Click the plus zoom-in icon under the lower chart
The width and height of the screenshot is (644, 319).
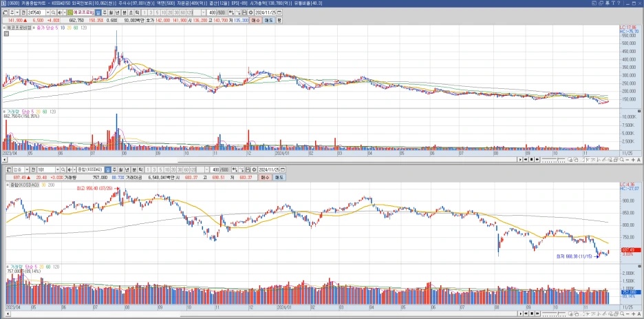(x=633, y=314)
